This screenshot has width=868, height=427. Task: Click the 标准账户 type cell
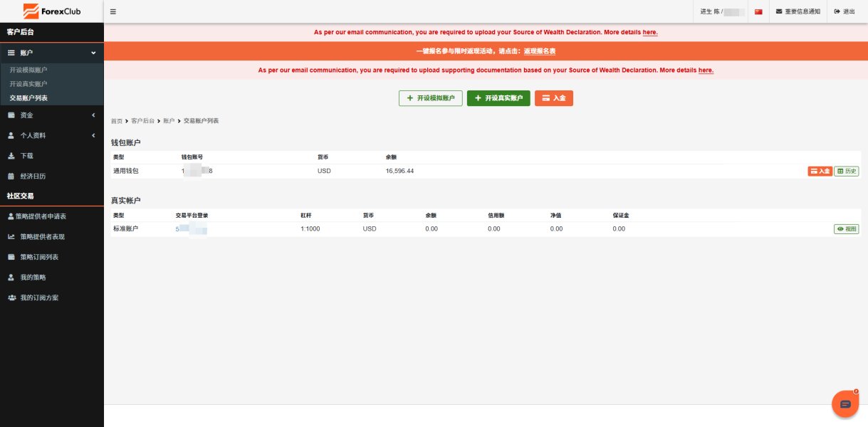(x=125, y=229)
